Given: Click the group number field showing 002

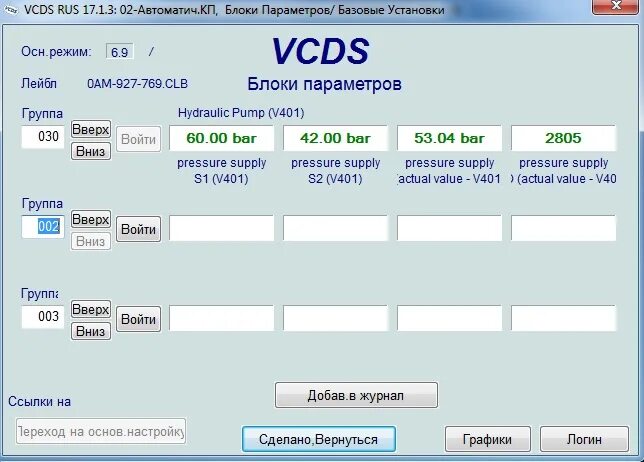Looking at the screenshot, I should 43,226.
